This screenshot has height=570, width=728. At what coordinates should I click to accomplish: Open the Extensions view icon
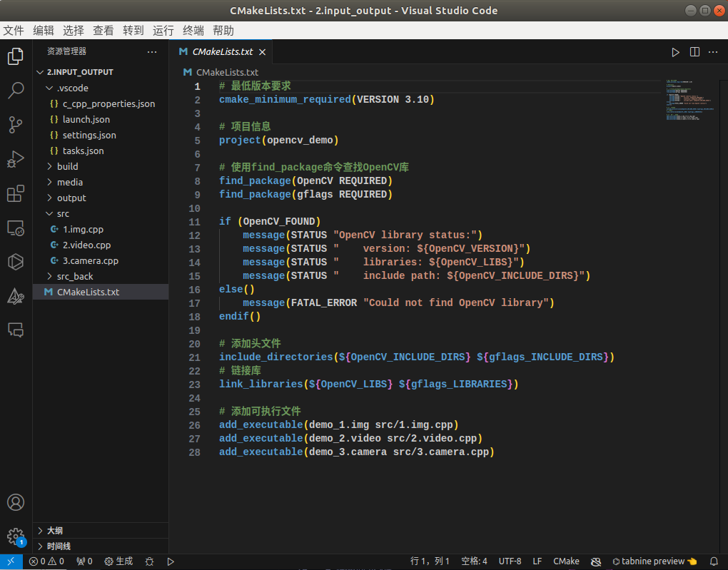[x=16, y=193]
